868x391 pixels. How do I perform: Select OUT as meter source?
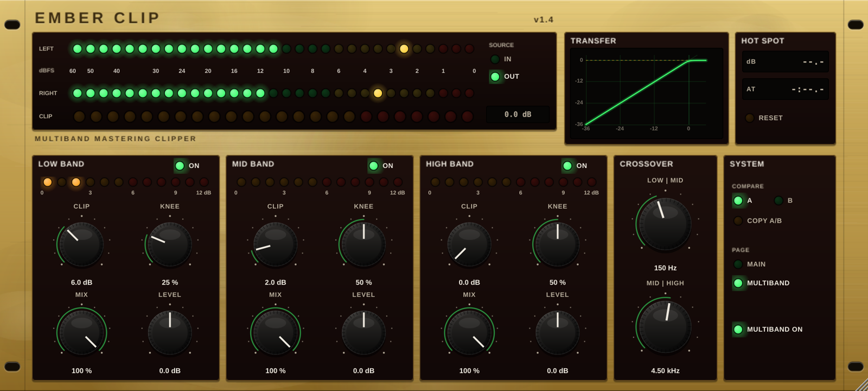pyautogui.click(x=505, y=77)
